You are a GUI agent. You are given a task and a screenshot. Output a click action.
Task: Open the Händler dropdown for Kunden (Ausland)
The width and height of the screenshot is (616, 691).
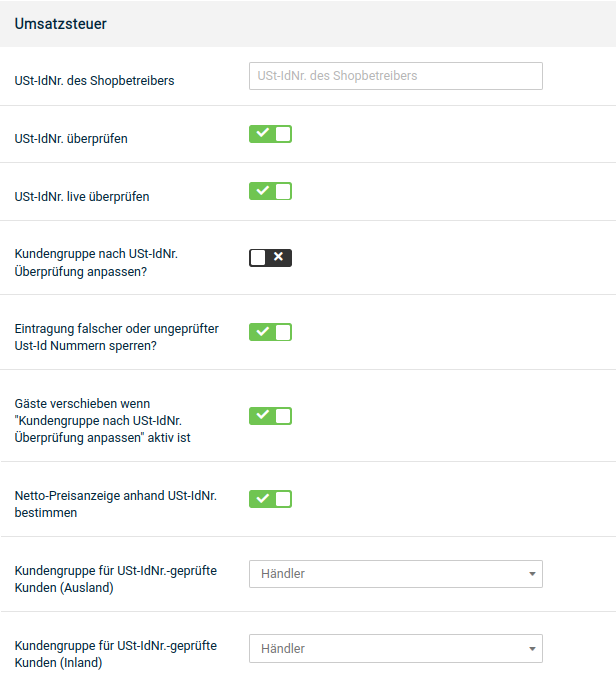[395, 574]
